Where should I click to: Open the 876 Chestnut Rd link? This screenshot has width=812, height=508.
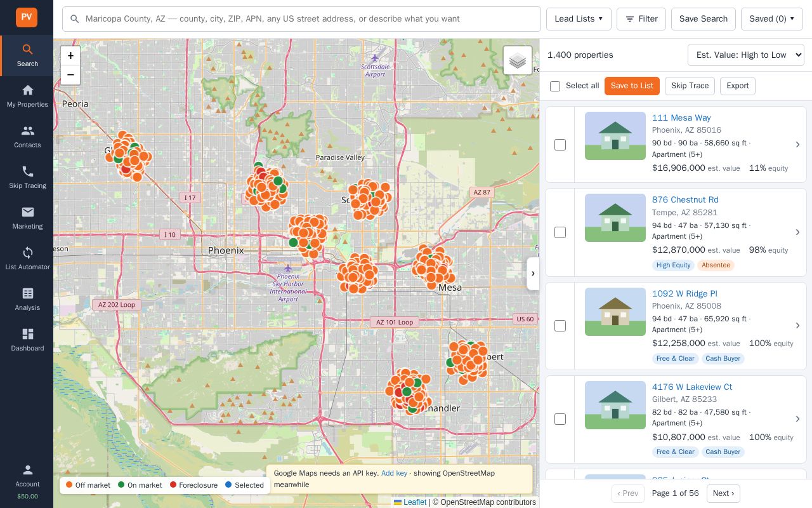coord(685,199)
